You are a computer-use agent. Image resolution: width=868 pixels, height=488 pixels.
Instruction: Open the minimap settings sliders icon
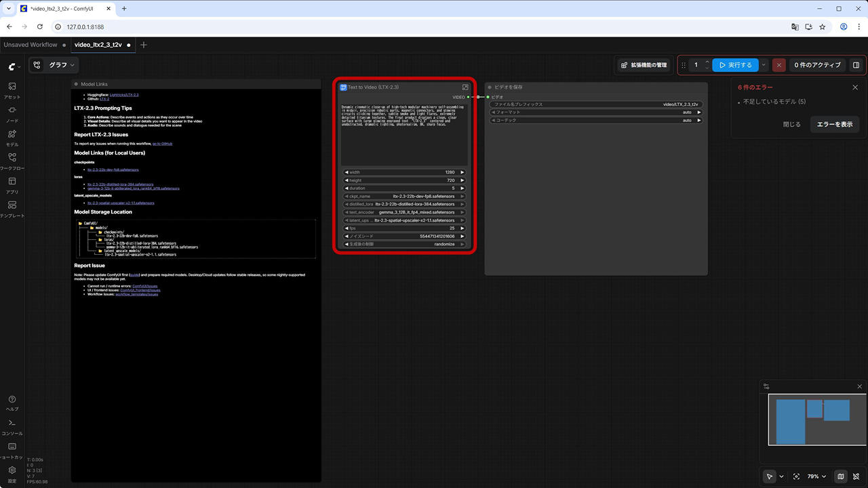coord(766,386)
